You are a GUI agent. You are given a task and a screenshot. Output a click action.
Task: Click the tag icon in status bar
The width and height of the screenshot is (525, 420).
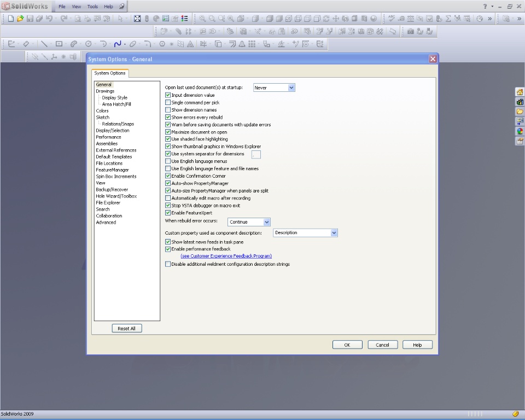(x=516, y=414)
